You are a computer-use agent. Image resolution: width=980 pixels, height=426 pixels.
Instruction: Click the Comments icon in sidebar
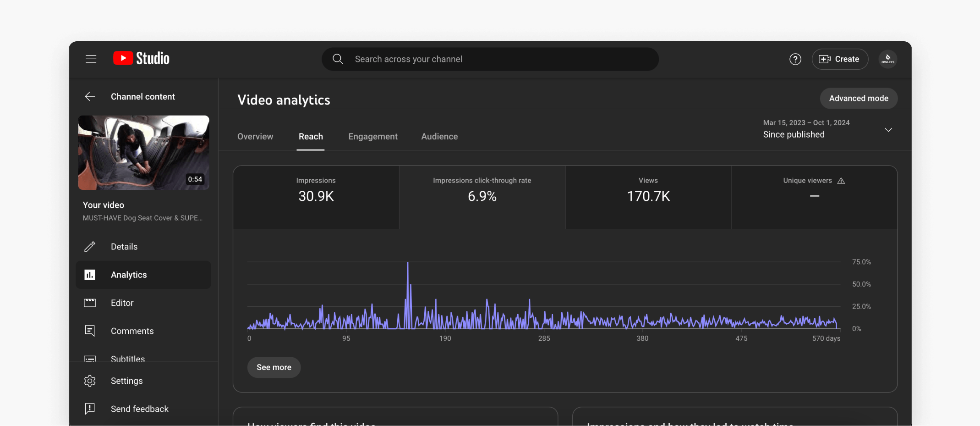pos(90,331)
